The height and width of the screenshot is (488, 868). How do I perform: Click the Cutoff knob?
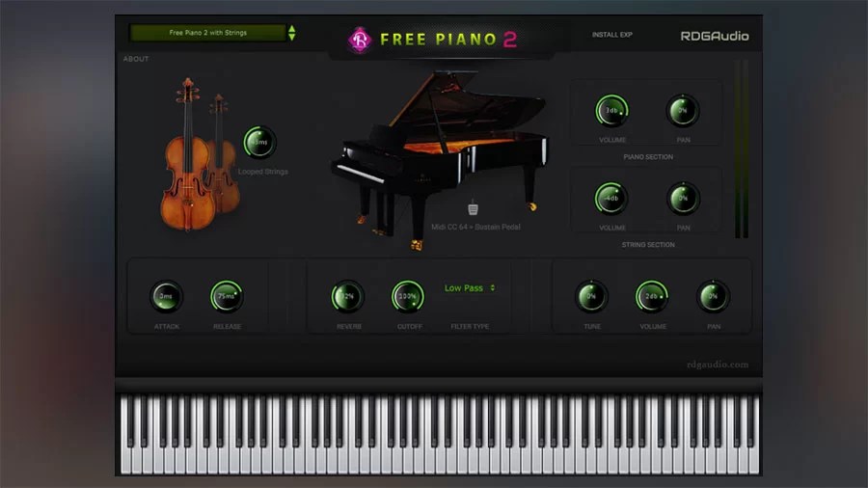(x=408, y=297)
